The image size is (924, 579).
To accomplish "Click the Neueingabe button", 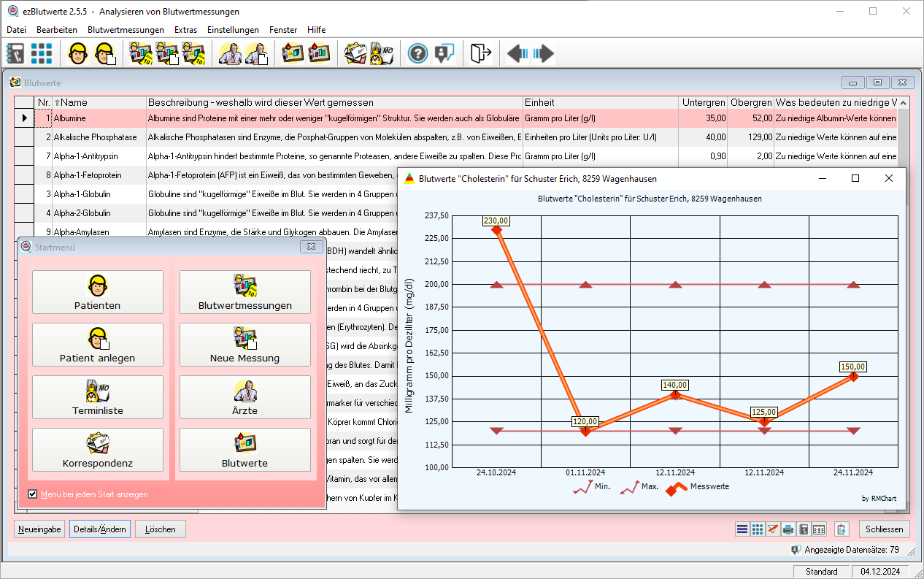I will pos(39,529).
